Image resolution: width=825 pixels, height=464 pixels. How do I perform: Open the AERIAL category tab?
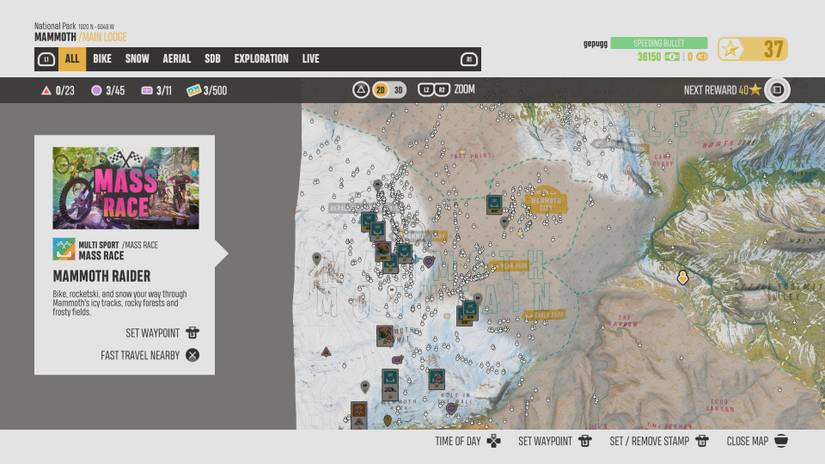click(176, 59)
